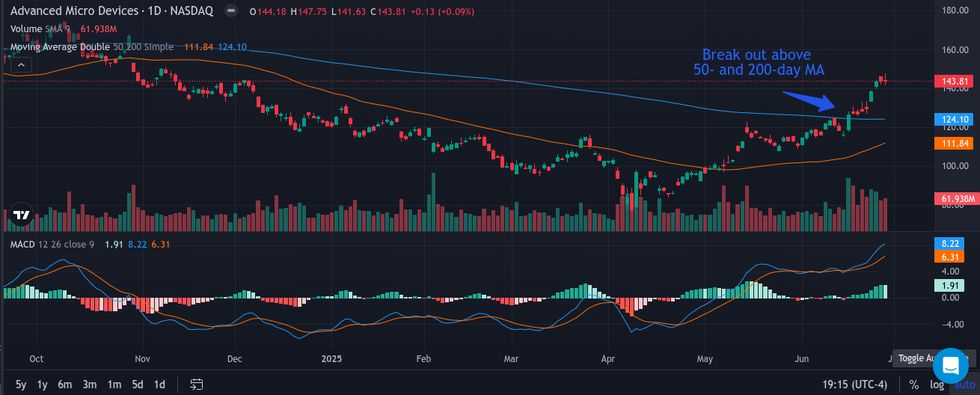Viewport: 980px width, 395px height.
Task: Click the 61.938M value in Volume legend
Action: click(99, 28)
